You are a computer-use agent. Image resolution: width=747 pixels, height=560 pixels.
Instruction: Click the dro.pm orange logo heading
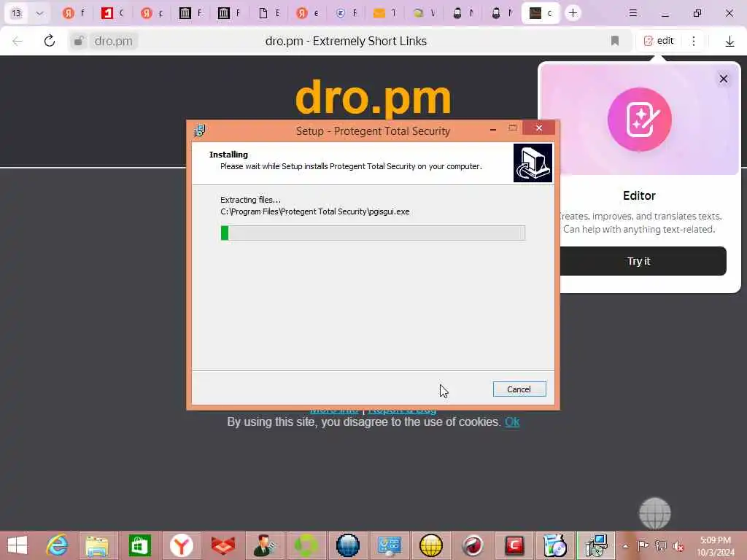(373, 98)
